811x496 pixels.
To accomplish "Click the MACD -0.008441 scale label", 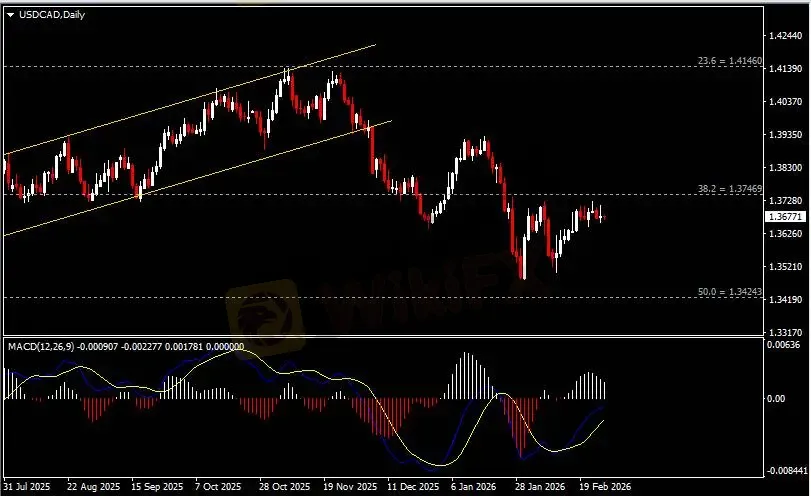I will 784,470.
